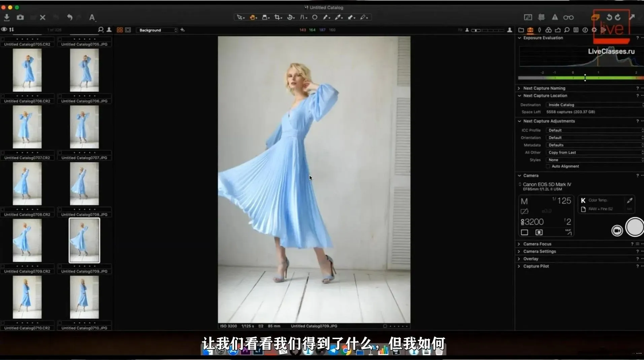Open the Library folder tool tab
The image size is (644, 360).
521,30
